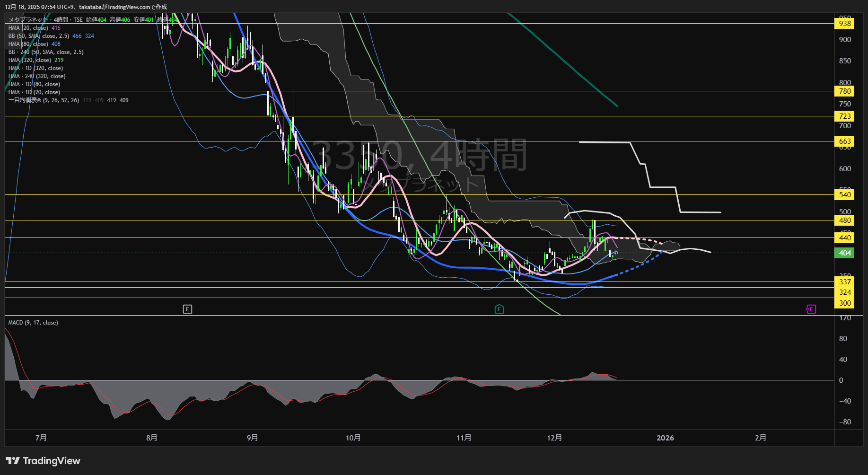The width and height of the screenshot is (868, 475).
Task: Select the yellow 663 price level label
Action: pos(845,141)
